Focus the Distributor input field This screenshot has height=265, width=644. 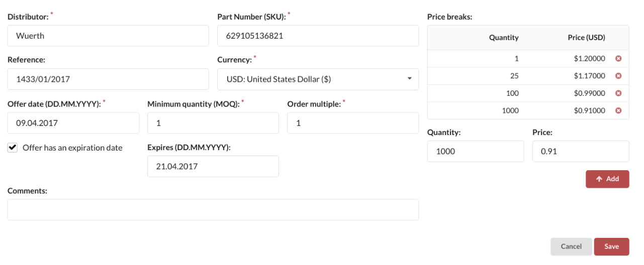(108, 36)
